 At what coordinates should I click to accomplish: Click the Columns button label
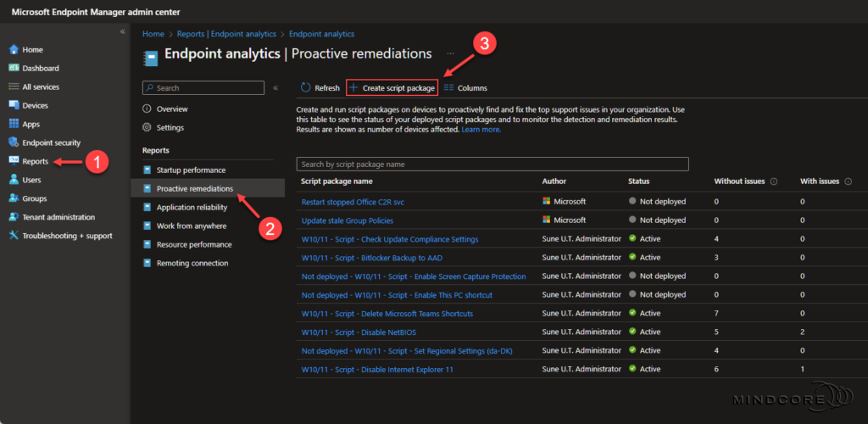tap(472, 88)
